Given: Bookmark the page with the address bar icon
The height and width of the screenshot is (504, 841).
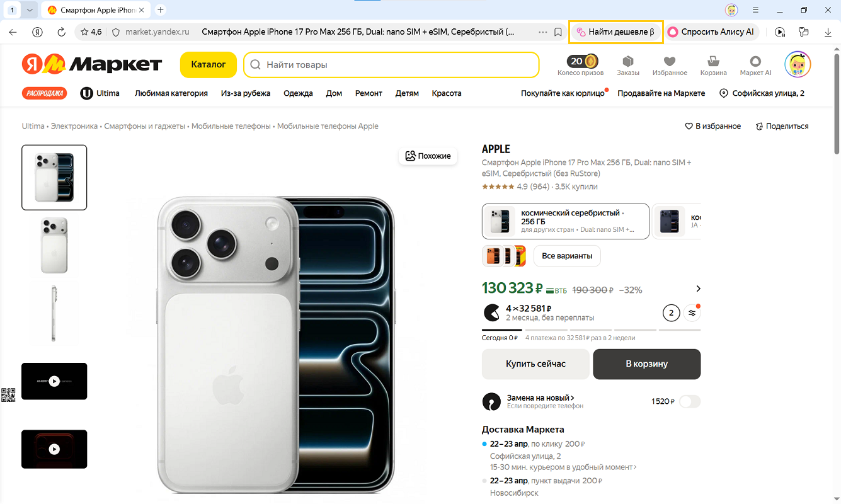Looking at the screenshot, I should [x=558, y=32].
